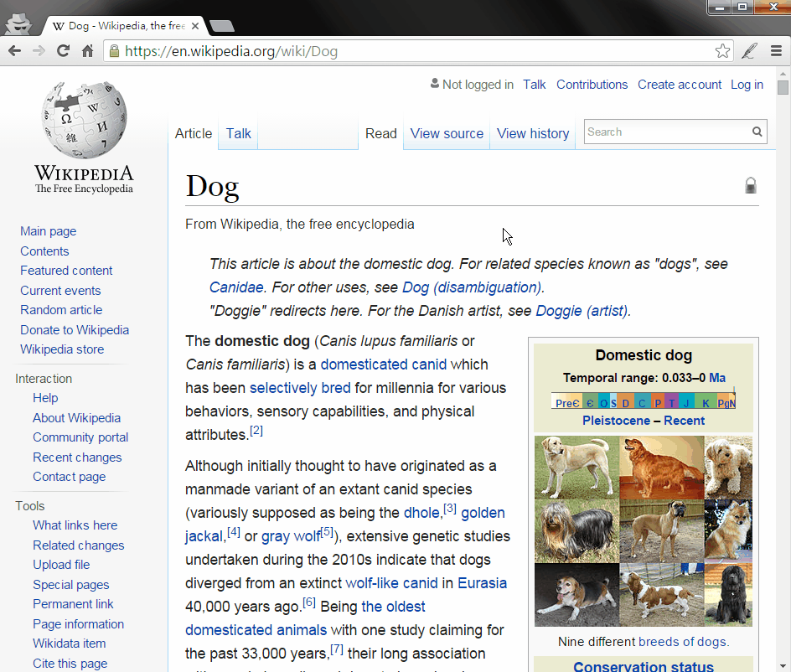Click the not-logged-in user icon

[434, 84]
